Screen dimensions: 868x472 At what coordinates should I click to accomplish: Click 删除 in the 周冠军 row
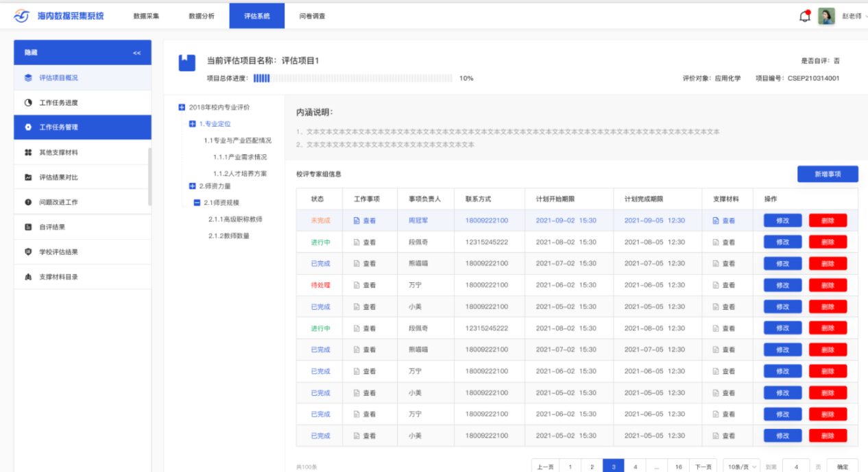[x=828, y=221]
